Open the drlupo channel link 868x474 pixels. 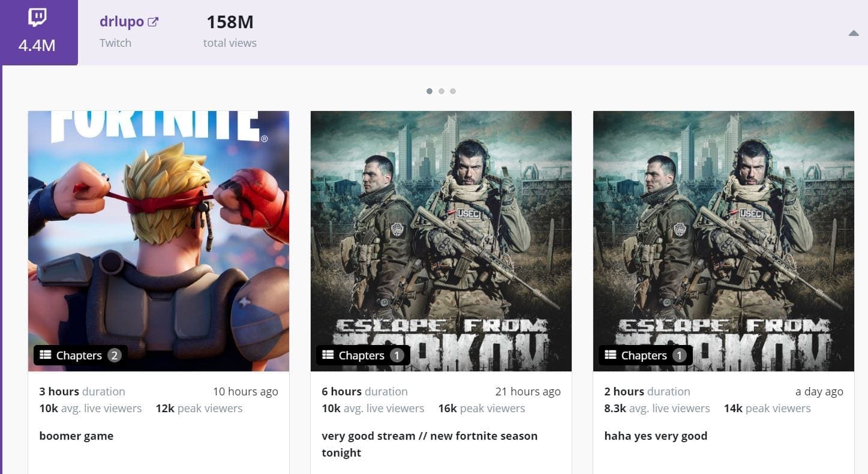pos(122,22)
